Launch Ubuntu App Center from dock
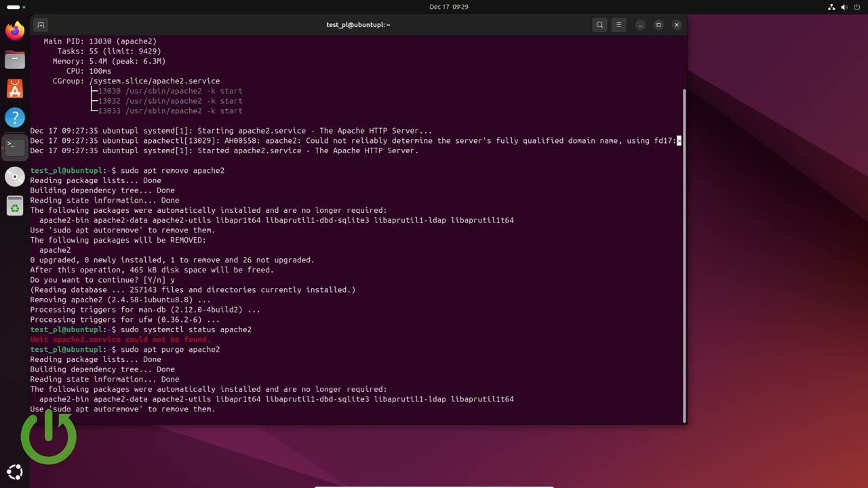This screenshot has width=868, height=488. (x=15, y=89)
